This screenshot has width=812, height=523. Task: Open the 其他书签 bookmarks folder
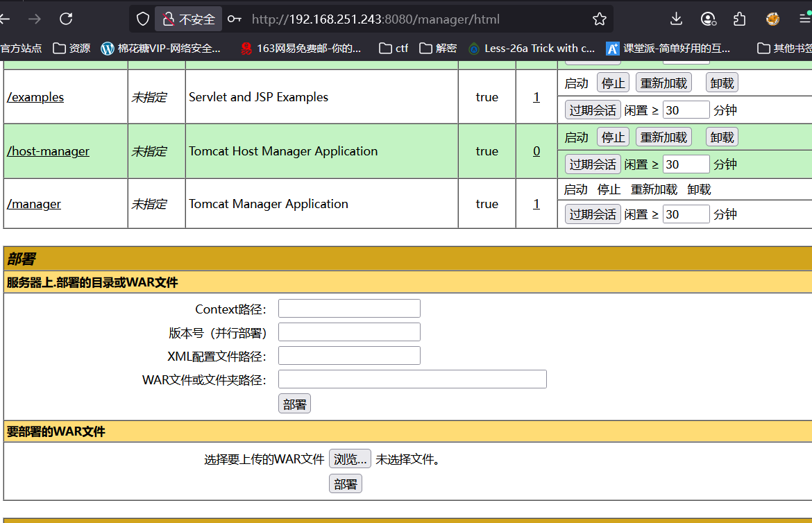pos(784,48)
